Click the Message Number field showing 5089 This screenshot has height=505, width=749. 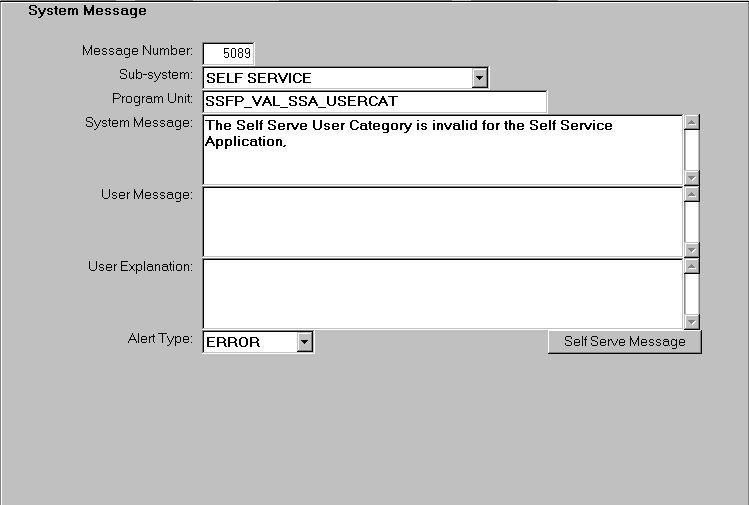[x=228, y=53]
